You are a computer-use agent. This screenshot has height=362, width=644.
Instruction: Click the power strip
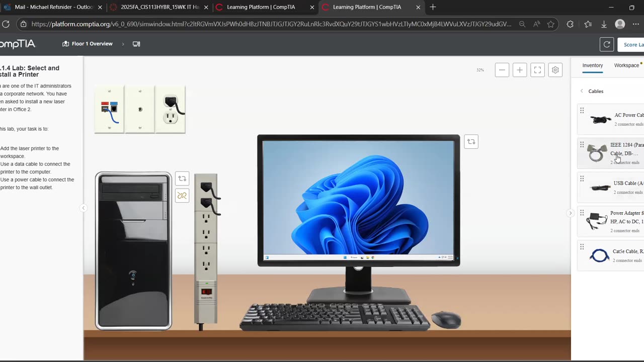pyautogui.click(x=206, y=249)
